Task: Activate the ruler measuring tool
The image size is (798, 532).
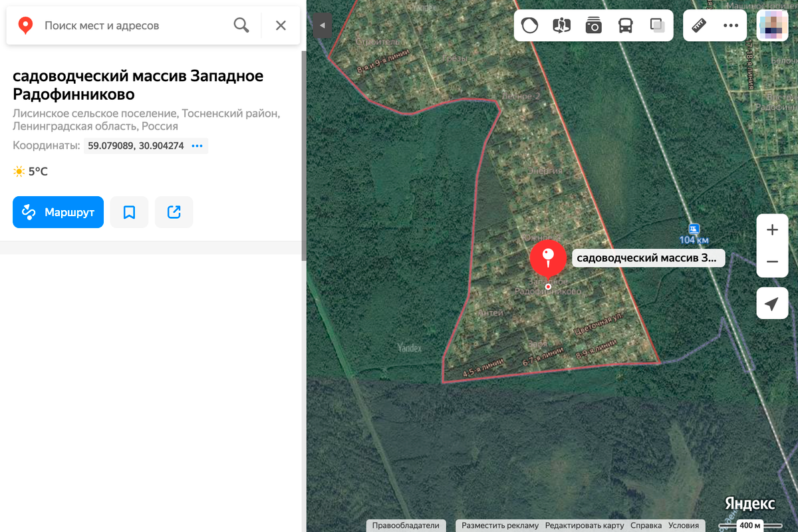Action: [x=699, y=26]
